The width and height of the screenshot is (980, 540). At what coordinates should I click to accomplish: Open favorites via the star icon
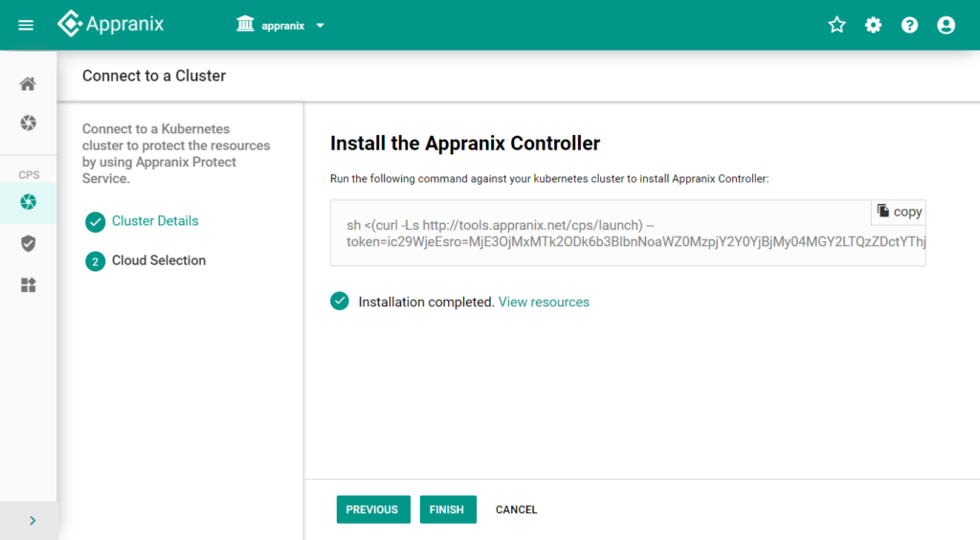(x=836, y=25)
